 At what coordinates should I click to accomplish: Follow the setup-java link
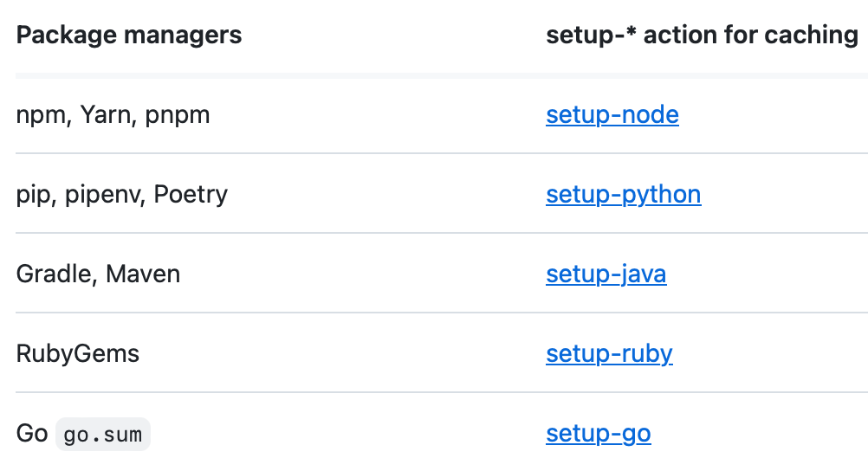click(606, 274)
